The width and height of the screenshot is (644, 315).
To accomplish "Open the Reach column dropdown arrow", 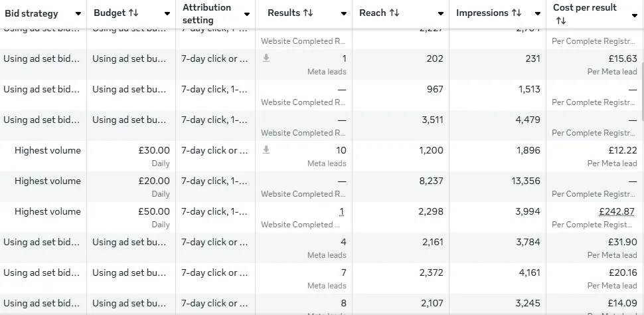I will (440, 14).
